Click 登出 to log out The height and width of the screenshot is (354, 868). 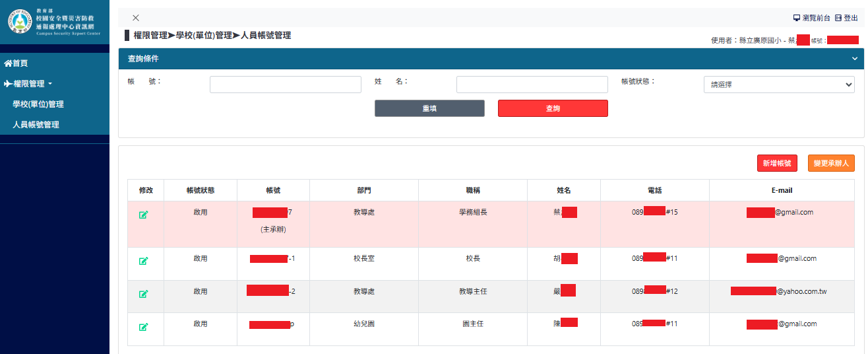tap(846, 18)
